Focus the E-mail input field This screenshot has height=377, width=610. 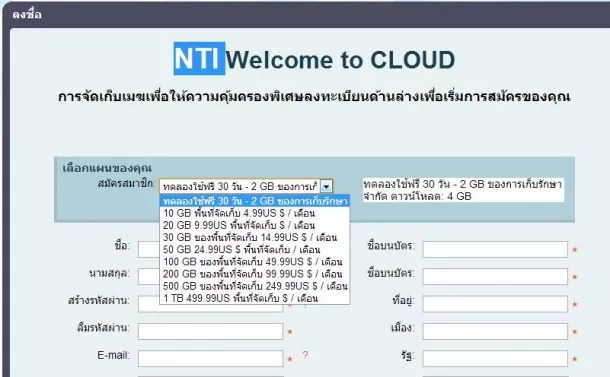pyautogui.click(x=210, y=359)
